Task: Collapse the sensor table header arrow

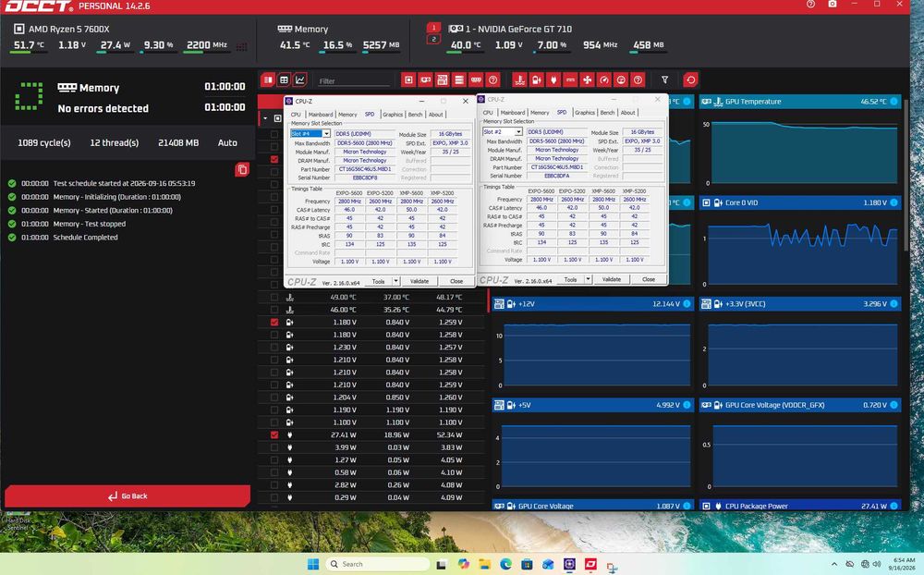Action: coord(265,118)
